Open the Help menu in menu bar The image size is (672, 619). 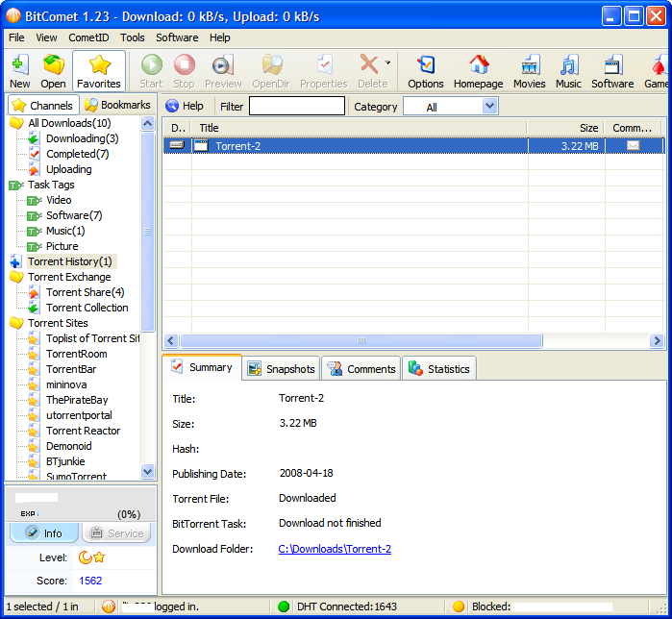(x=220, y=37)
